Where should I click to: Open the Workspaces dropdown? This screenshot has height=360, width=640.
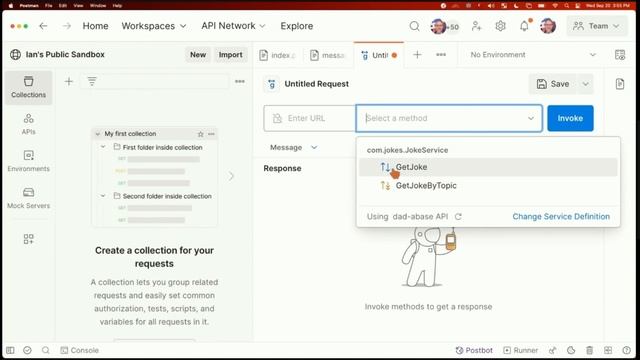154,26
